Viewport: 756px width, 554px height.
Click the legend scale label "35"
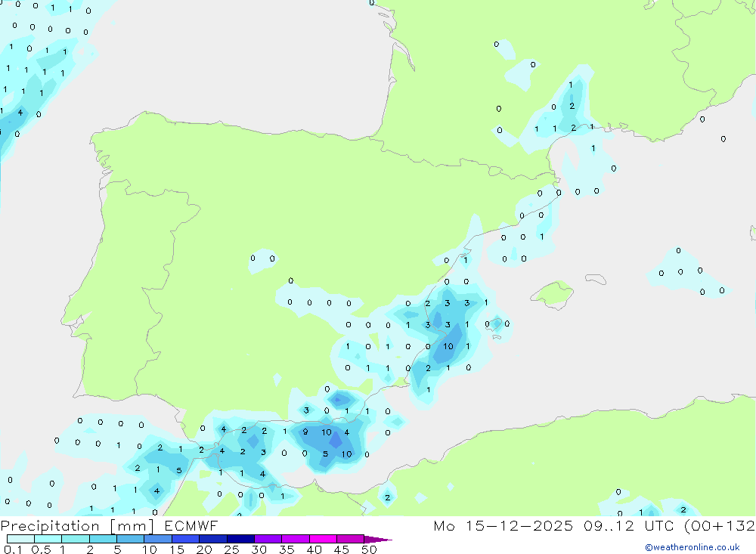point(287,549)
